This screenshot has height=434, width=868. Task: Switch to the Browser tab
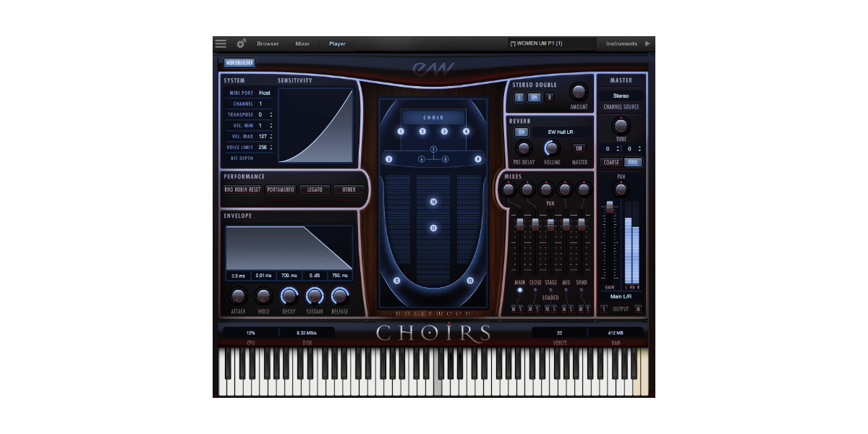click(x=268, y=43)
